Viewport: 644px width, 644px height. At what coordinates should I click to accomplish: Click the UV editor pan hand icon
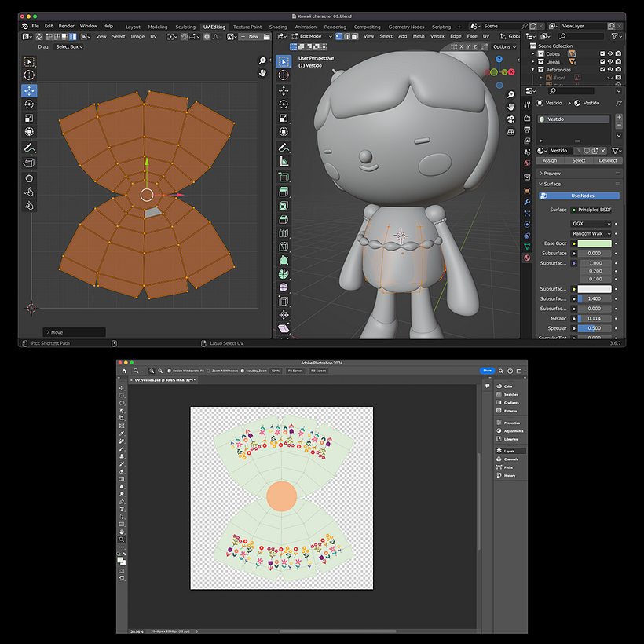(x=263, y=73)
